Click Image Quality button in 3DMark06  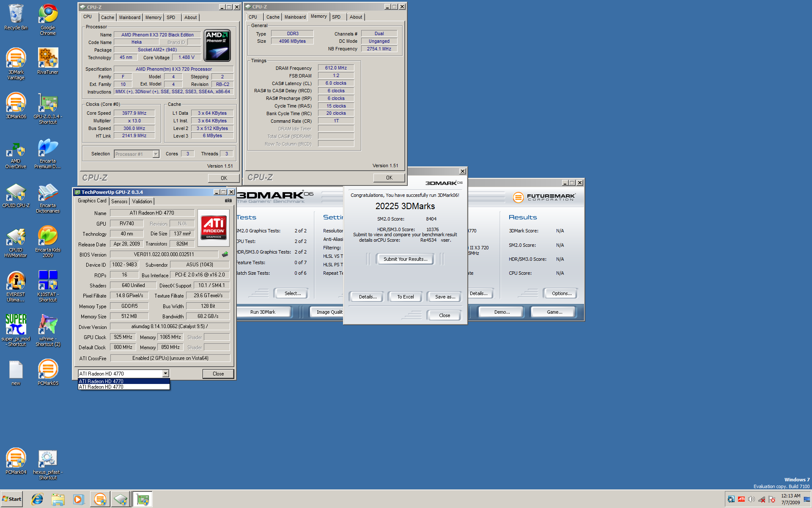pyautogui.click(x=327, y=312)
